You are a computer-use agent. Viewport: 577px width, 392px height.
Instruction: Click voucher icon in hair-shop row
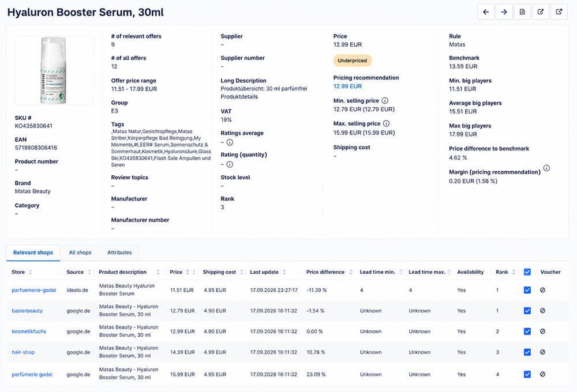click(x=542, y=352)
